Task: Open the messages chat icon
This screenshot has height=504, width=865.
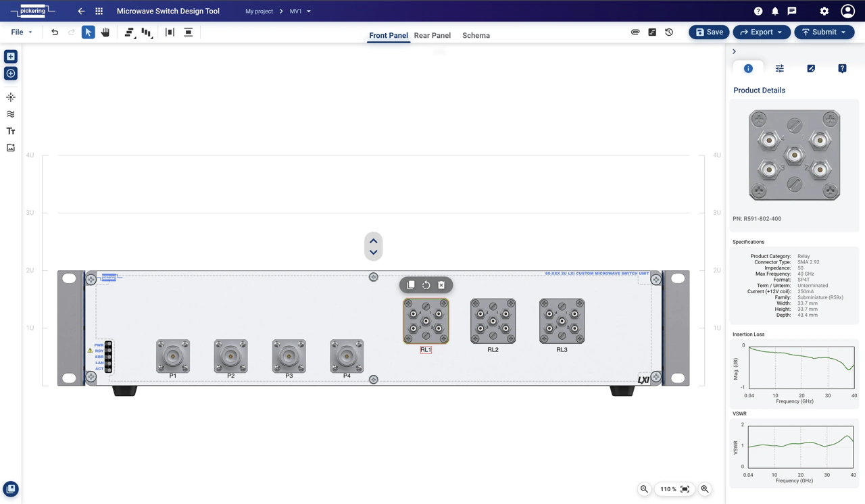Action: [x=792, y=11]
